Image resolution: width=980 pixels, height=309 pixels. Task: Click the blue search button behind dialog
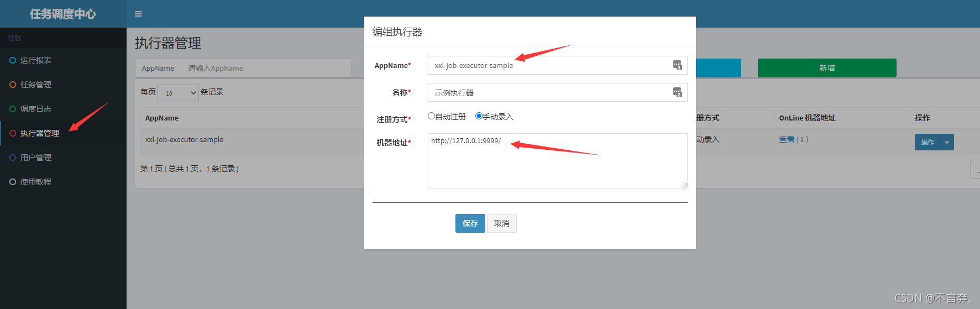click(x=718, y=68)
